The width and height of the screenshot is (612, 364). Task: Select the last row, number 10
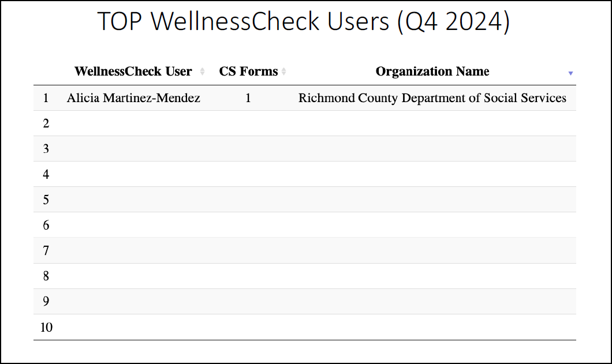point(47,327)
